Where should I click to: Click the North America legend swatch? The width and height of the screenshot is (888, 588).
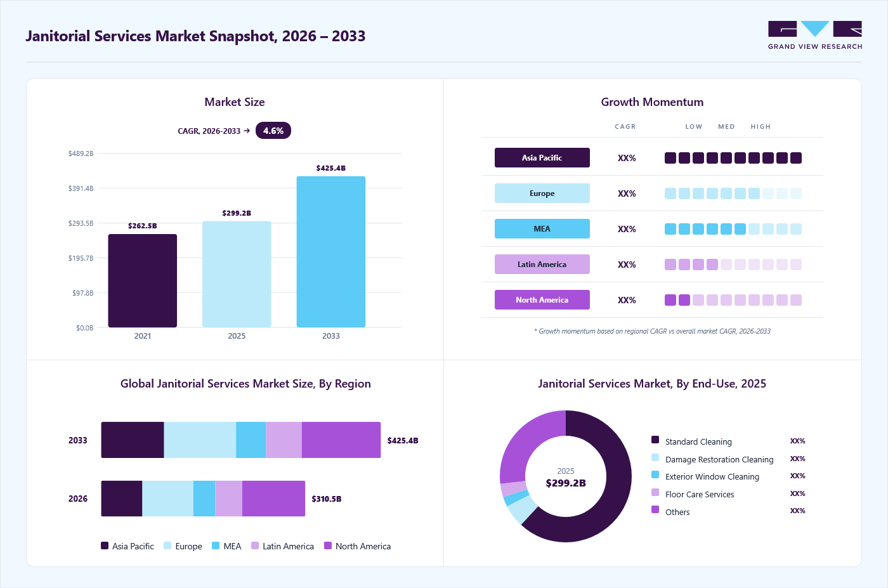coord(328,546)
